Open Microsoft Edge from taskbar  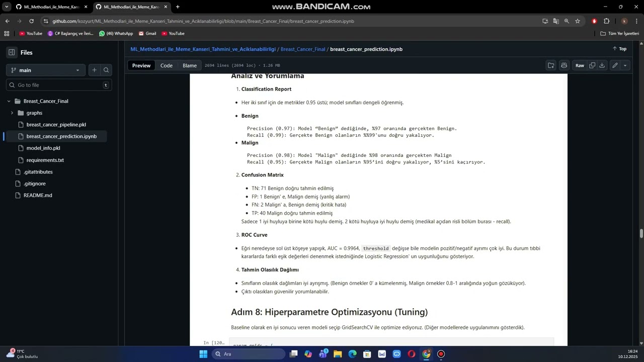coord(352,354)
